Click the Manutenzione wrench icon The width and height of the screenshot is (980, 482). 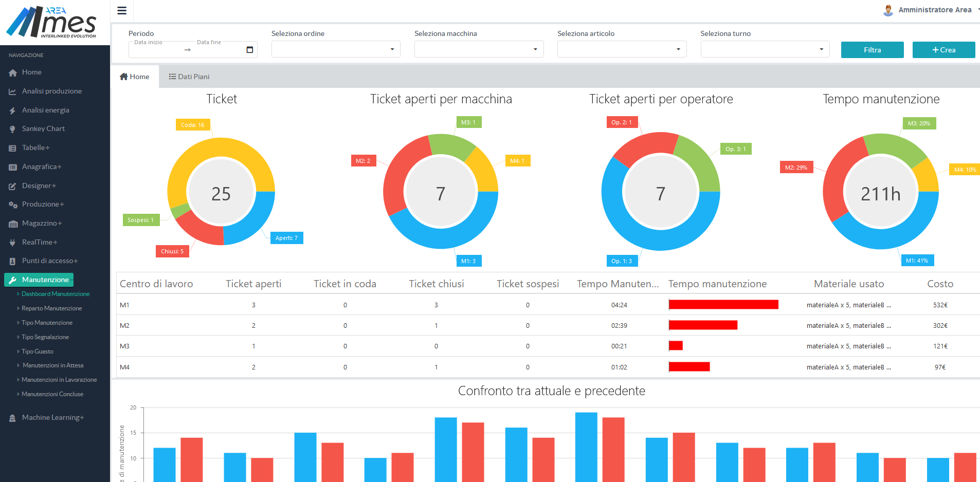pyautogui.click(x=13, y=280)
